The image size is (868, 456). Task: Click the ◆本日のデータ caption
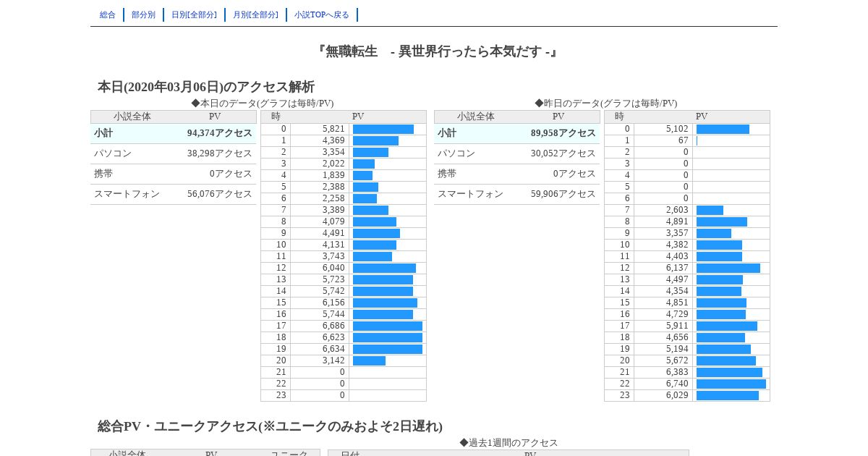(x=263, y=104)
